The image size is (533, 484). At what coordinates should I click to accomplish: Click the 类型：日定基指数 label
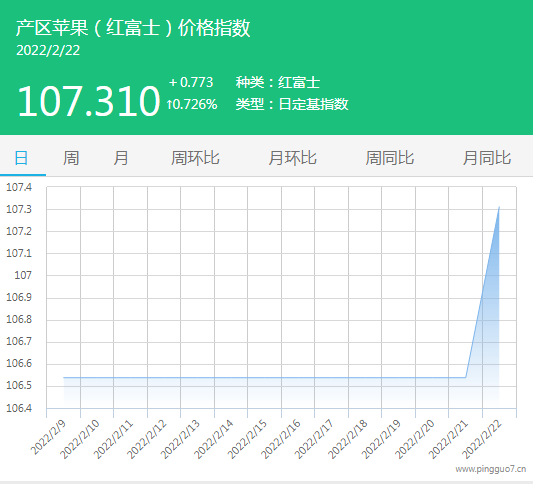pos(292,104)
